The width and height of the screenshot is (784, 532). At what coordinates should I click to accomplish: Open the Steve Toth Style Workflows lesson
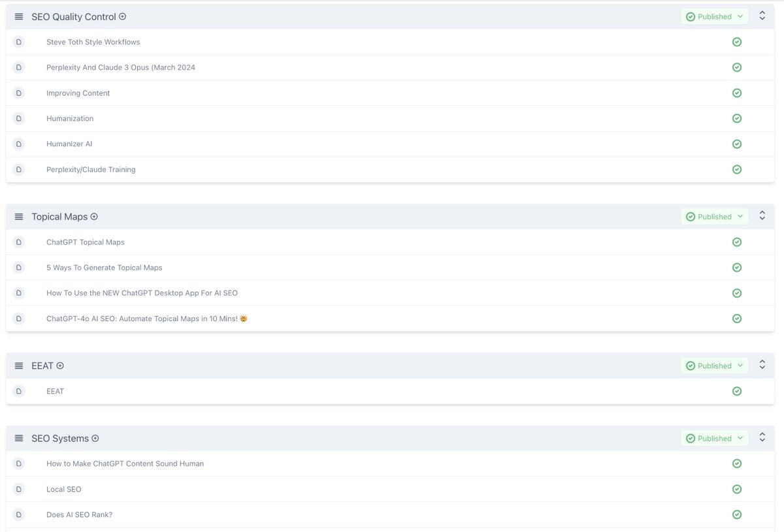(93, 42)
